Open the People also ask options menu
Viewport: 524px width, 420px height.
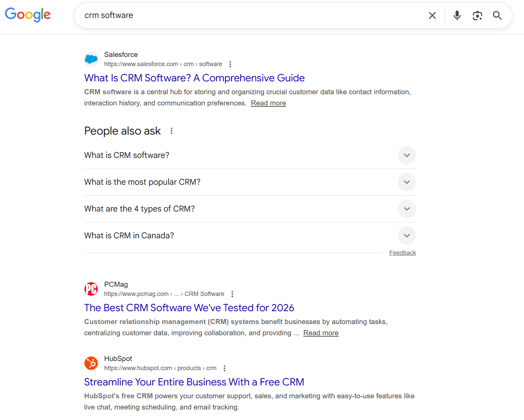[x=171, y=131]
